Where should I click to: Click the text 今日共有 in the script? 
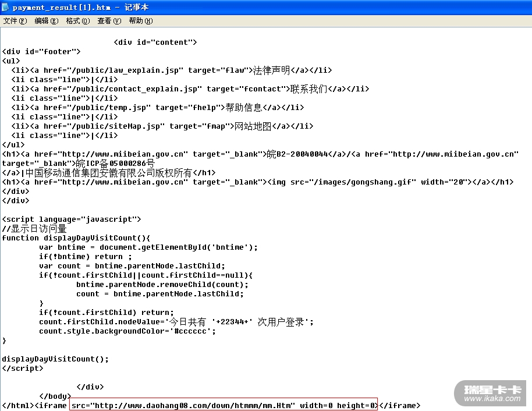188,322
